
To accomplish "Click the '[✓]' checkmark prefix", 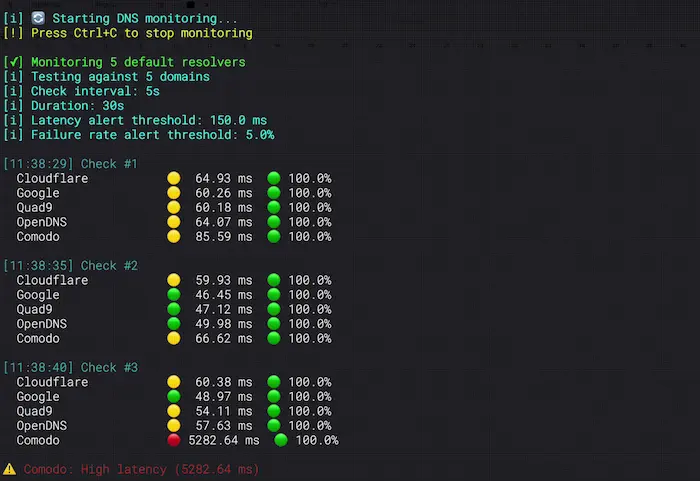I will click(x=13, y=62).
